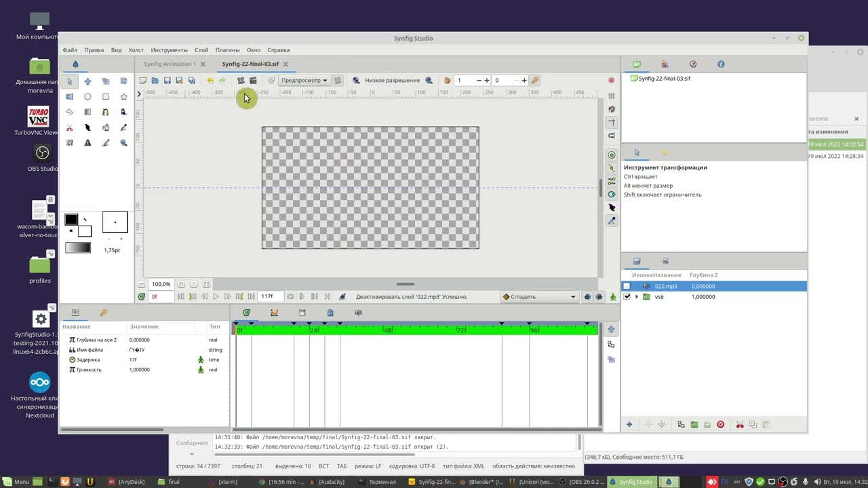
Task: Select the Star drawing tool
Action: pos(123,96)
